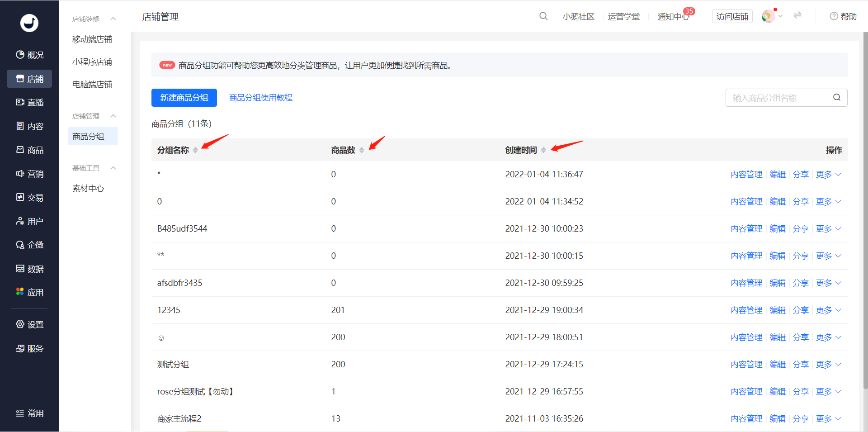Image resolution: width=868 pixels, height=432 pixels.
Task: Click the search magnifier icon in top bar
Action: 543,16
